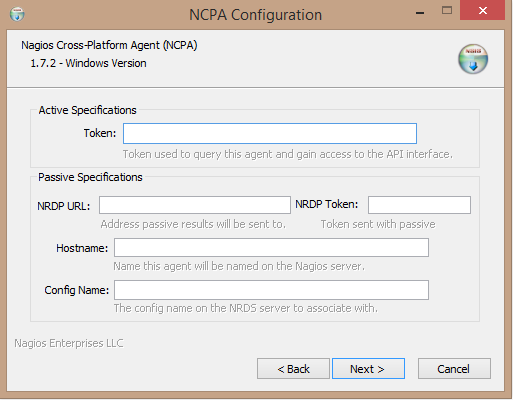The width and height of the screenshot is (513, 400).
Task: Click the 'Token used to query this agent' hint
Action: coord(288,154)
